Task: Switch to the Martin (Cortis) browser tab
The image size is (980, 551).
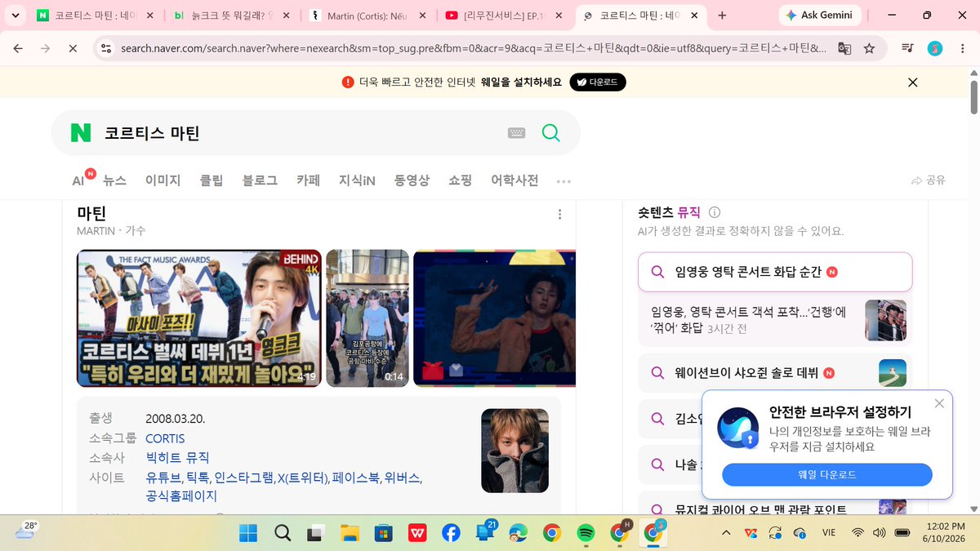Action: (x=367, y=15)
